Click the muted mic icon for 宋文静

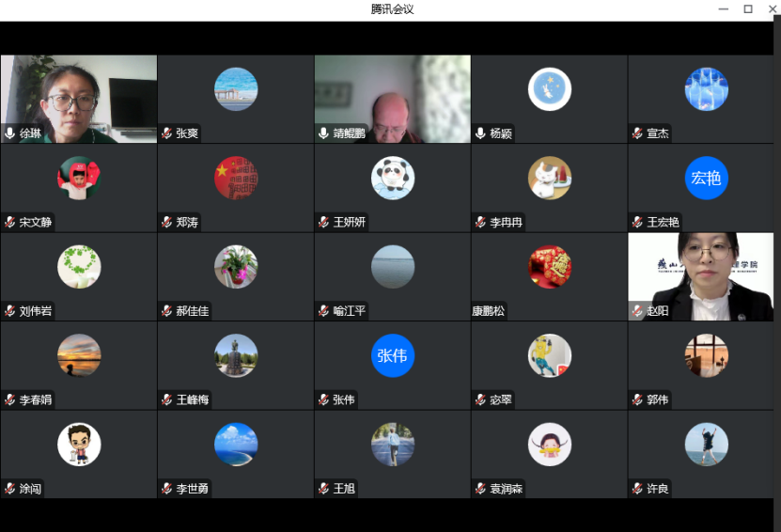[10, 223]
